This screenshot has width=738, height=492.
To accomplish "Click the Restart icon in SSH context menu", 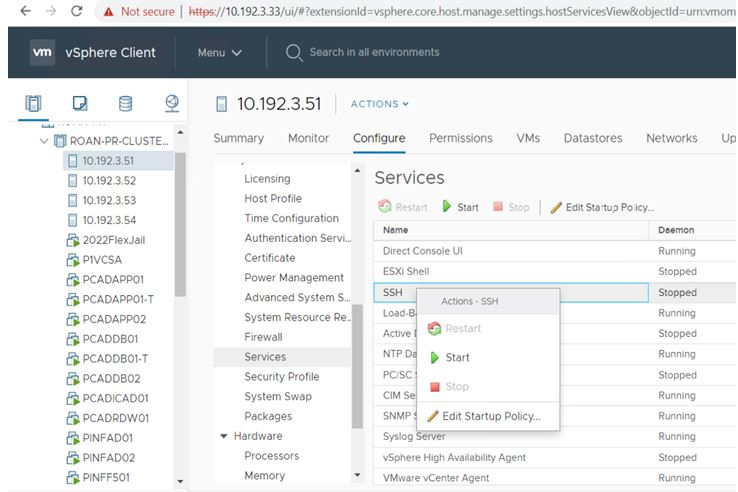I will coord(434,328).
